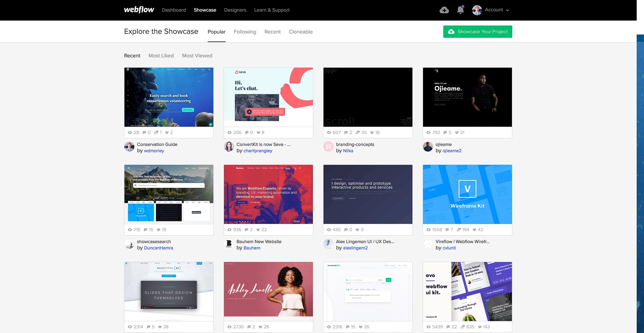Switch to the Popular tab
644x333 pixels.
(x=217, y=32)
